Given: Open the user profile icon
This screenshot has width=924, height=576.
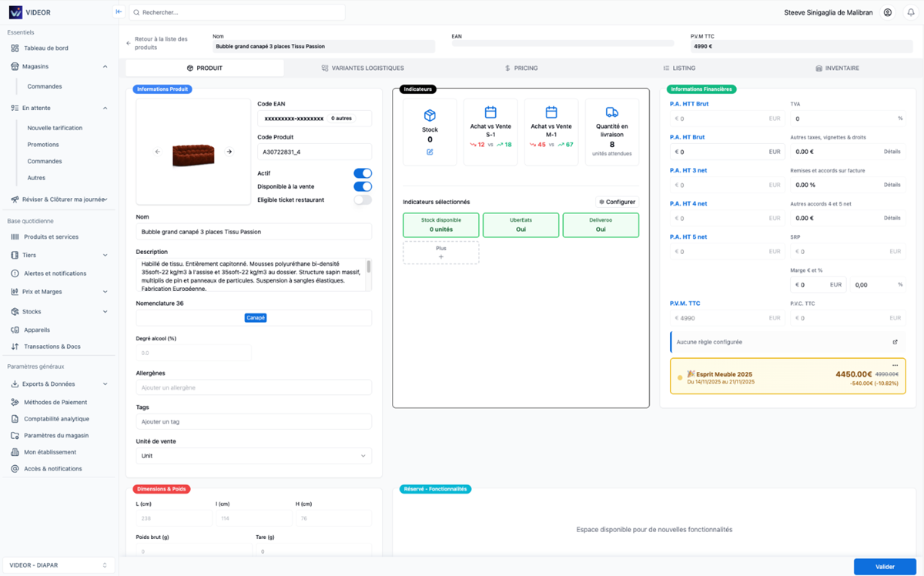Looking at the screenshot, I should point(888,12).
